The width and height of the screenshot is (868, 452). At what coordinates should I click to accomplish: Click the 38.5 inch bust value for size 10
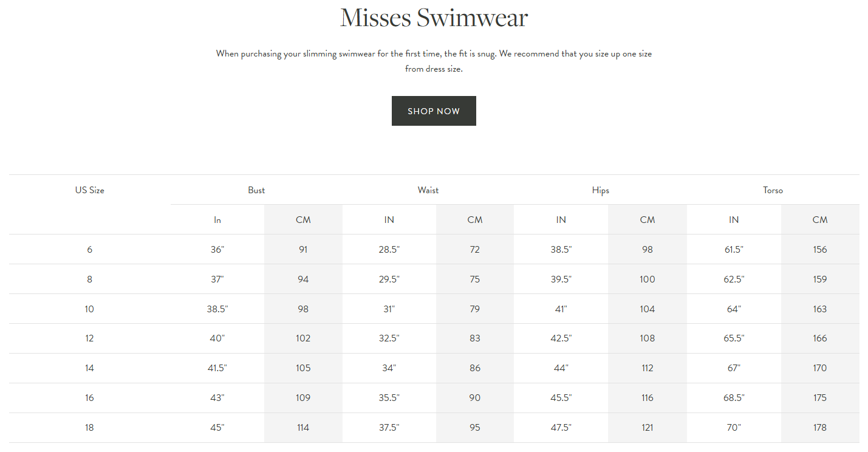coord(217,309)
